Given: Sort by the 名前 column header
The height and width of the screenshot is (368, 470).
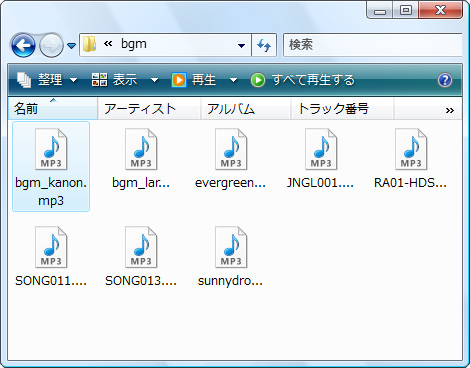Looking at the screenshot, I should click(53, 109).
